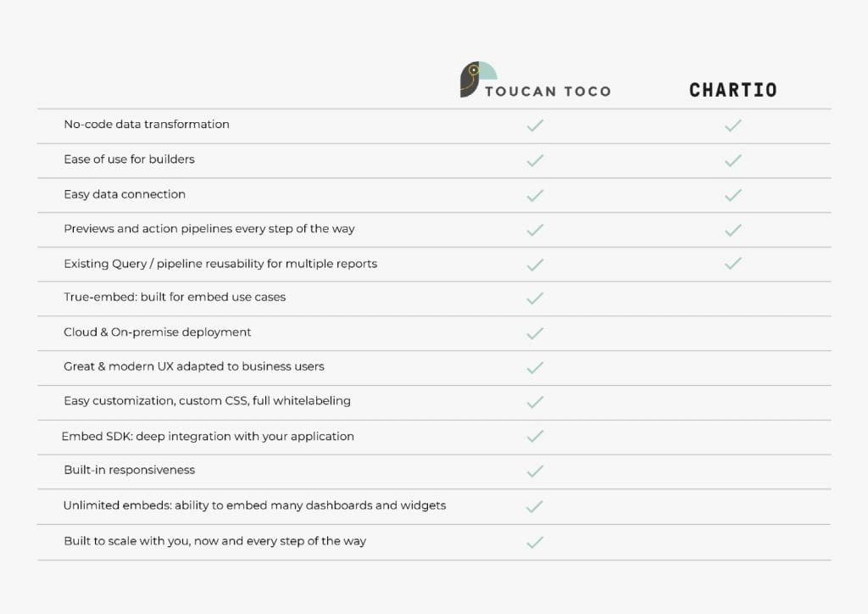Image resolution: width=868 pixels, height=614 pixels.
Task: Click Toucan Toco checkmark for Embed SDK row
Action: [535, 437]
